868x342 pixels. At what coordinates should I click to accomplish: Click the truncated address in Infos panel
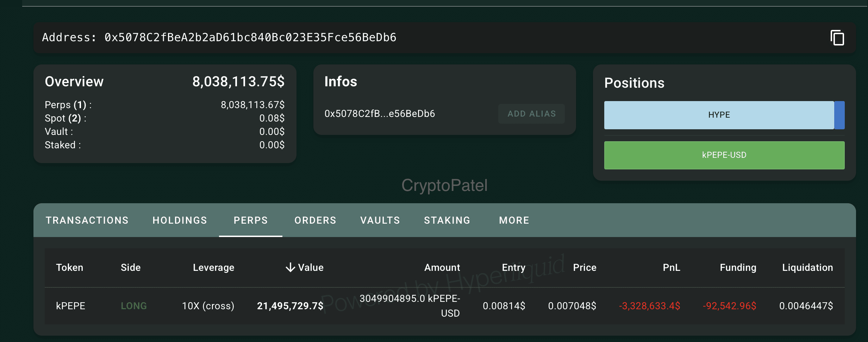(380, 113)
